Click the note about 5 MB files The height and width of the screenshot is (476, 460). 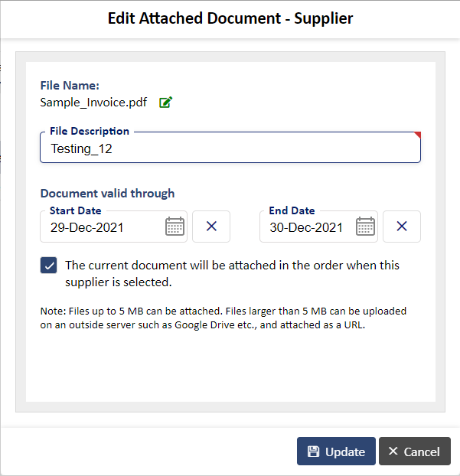tap(223, 318)
